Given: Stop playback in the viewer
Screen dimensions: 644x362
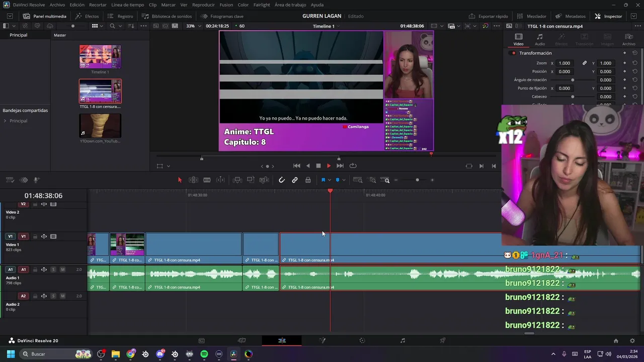Looking at the screenshot, I should (318, 166).
